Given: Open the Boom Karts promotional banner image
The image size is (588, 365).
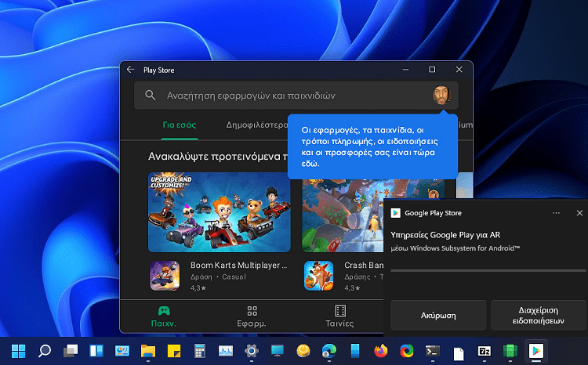Looking at the screenshot, I should (220, 212).
